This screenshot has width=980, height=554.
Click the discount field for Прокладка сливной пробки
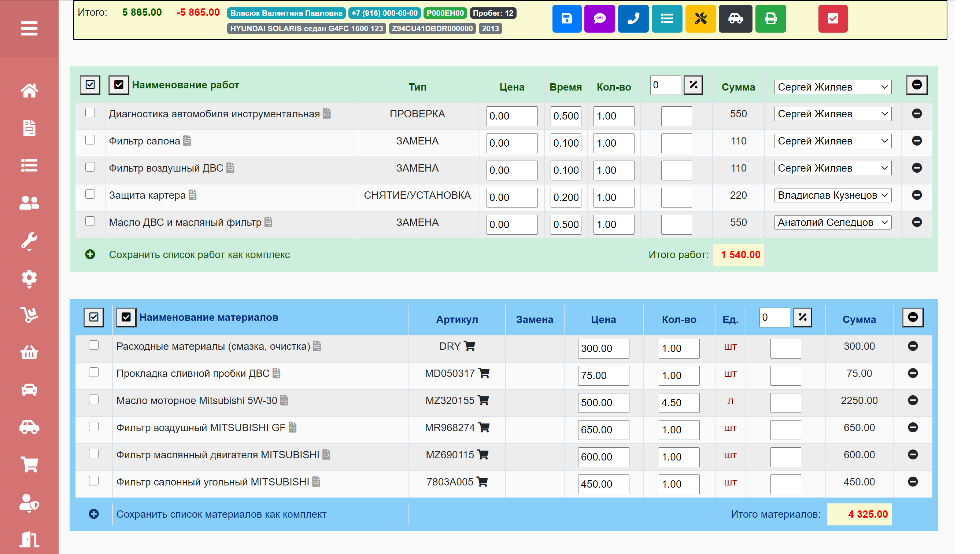pyautogui.click(x=785, y=375)
